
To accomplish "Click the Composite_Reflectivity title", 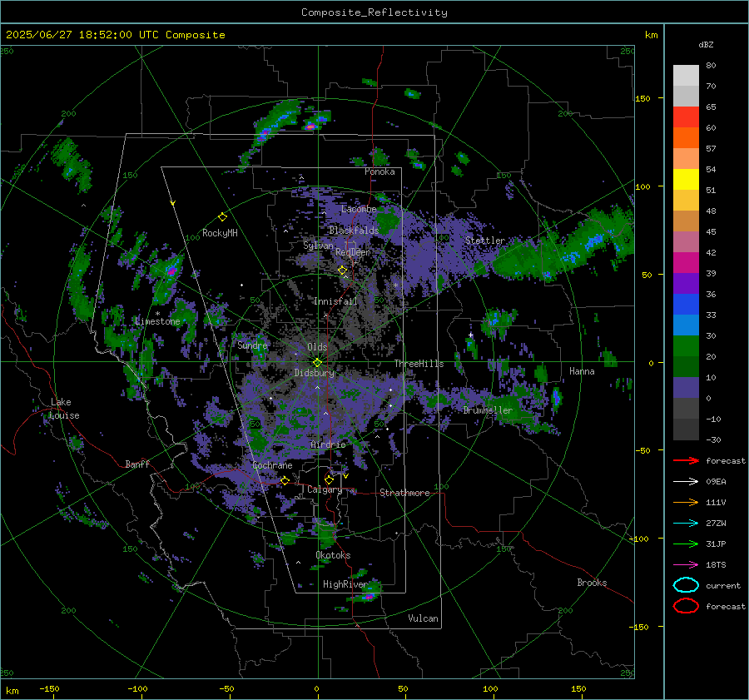I will [374, 12].
